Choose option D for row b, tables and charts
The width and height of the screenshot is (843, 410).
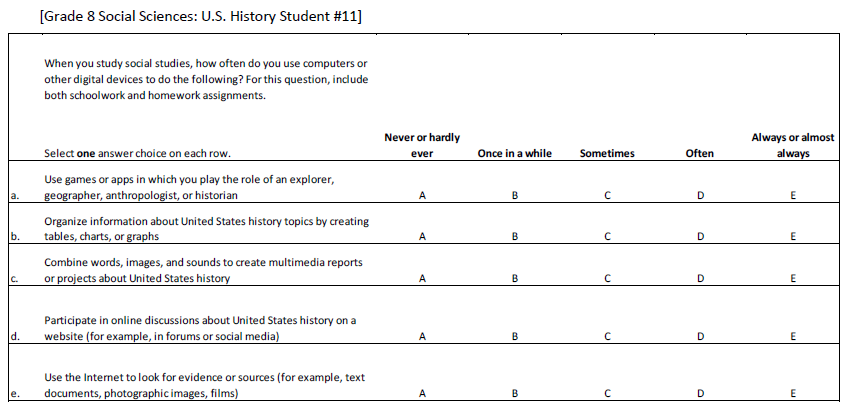(701, 237)
